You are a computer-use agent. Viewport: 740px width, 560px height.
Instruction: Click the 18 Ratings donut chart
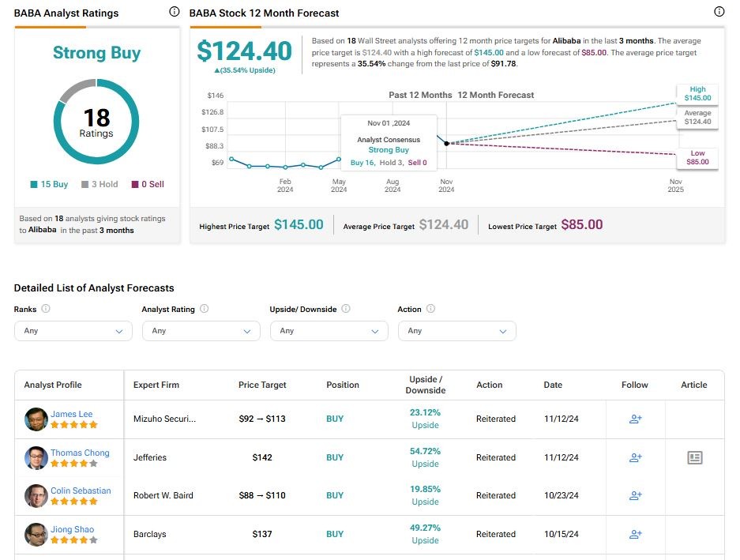(x=96, y=122)
